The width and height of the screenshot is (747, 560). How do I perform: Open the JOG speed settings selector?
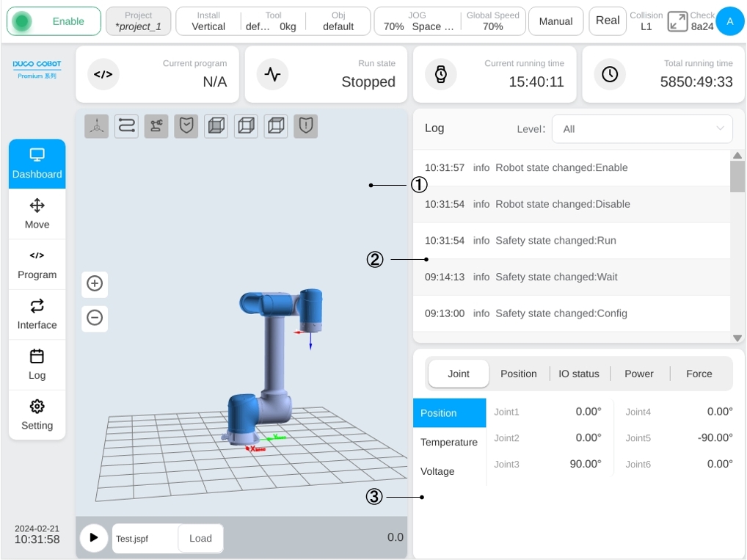418,21
